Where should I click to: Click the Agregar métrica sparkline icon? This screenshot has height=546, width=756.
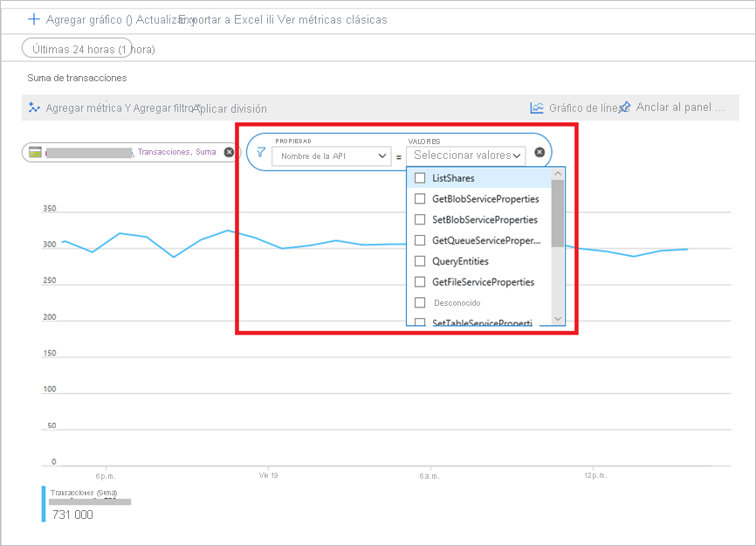click(x=36, y=107)
